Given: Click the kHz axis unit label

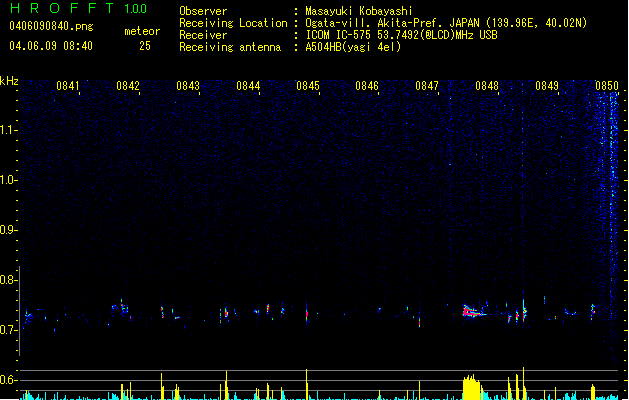Looking at the screenshot, I should click(x=9, y=81).
